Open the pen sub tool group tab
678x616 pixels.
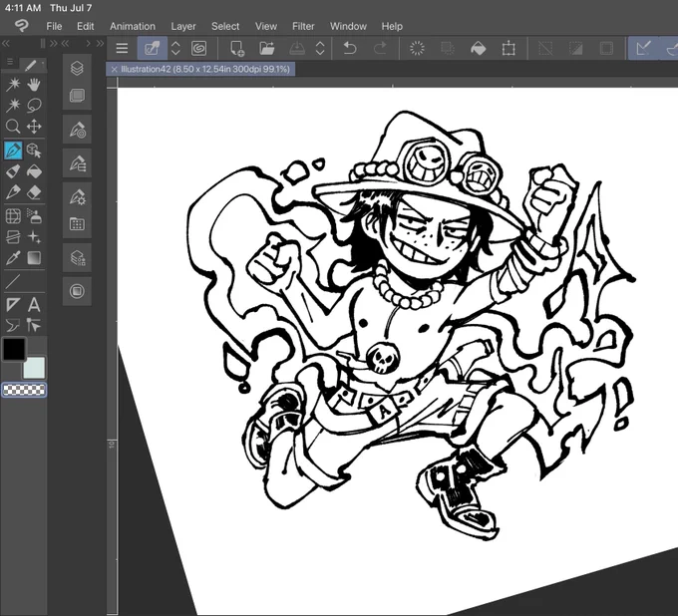click(31, 66)
